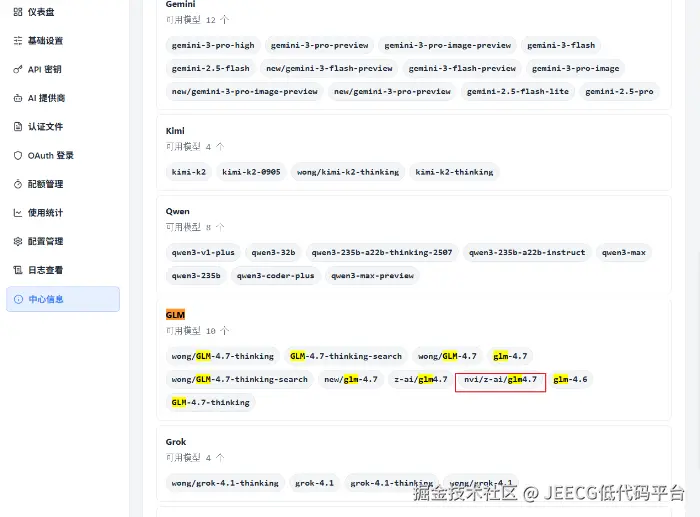Viewport: 700px width, 517px height.
Task: Click the kimi-k2-0905 model tag
Action: pyautogui.click(x=251, y=172)
